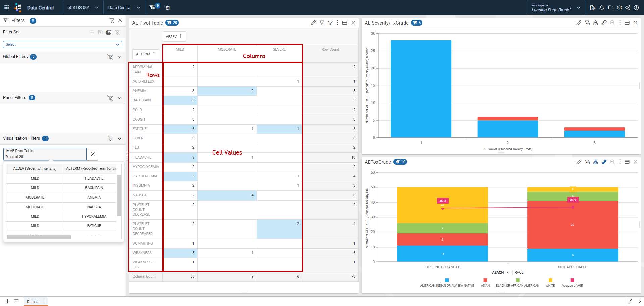The image size is (644, 306).
Task: Edit the AE Severity/TxGrade chart
Action: 579,23
